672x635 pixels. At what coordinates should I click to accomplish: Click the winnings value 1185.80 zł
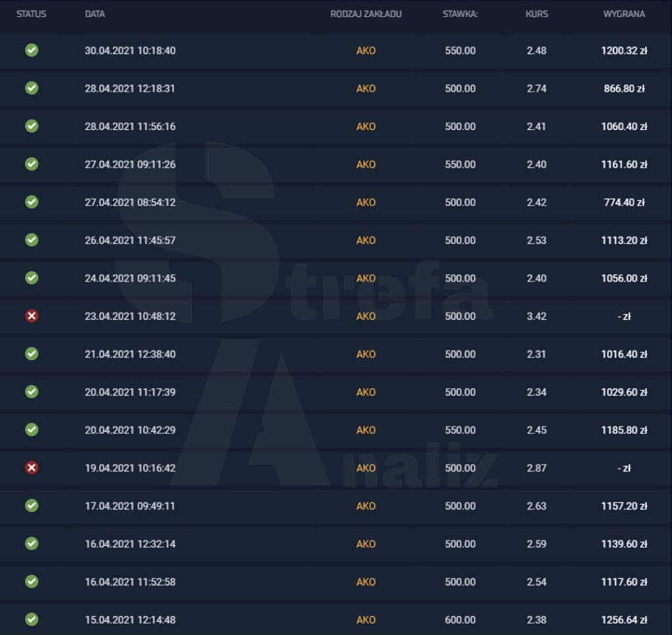(x=624, y=430)
